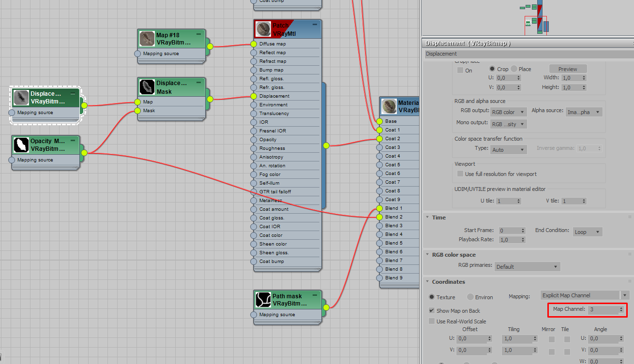Image resolution: width=634 pixels, height=364 pixels.
Task: Click Mapping source socket of Path mask
Action: pyautogui.click(x=254, y=315)
